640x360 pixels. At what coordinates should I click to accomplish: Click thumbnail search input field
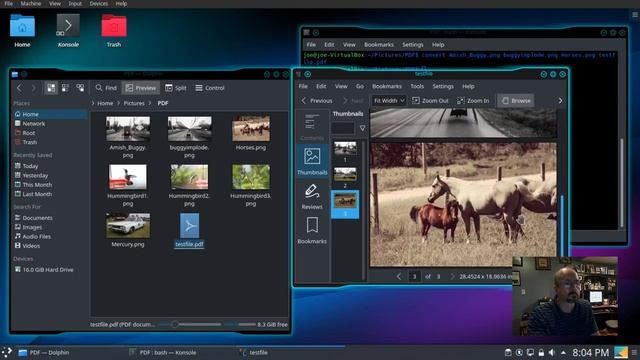click(343, 128)
